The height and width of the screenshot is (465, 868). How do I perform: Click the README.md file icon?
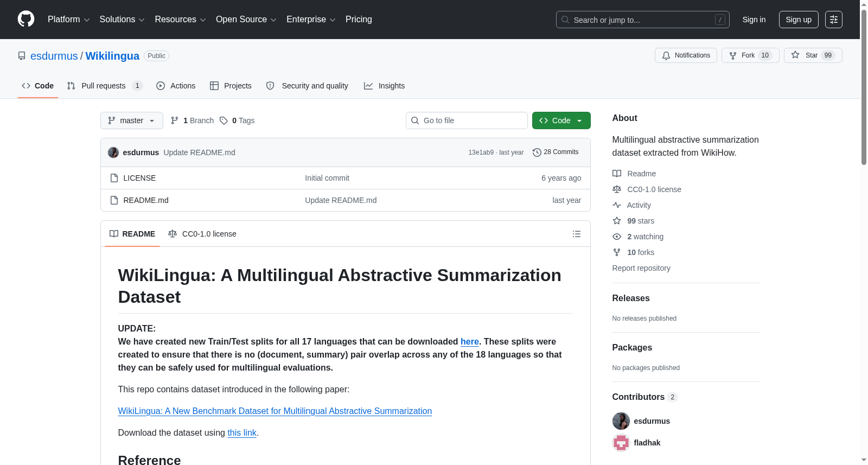(x=114, y=200)
